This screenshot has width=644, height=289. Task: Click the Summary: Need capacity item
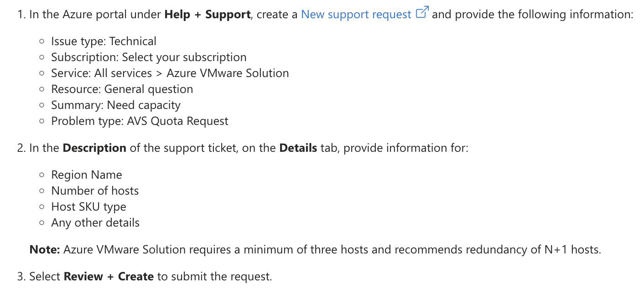tap(116, 105)
